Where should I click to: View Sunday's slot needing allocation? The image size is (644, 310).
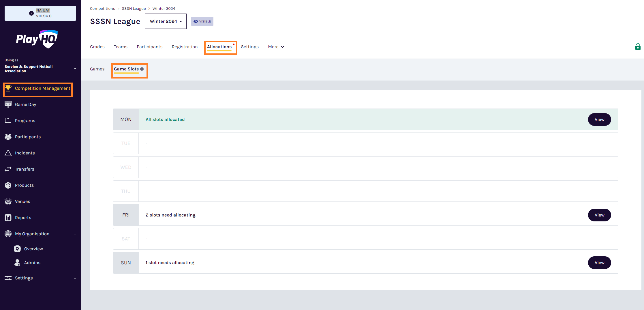[x=599, y=263]
